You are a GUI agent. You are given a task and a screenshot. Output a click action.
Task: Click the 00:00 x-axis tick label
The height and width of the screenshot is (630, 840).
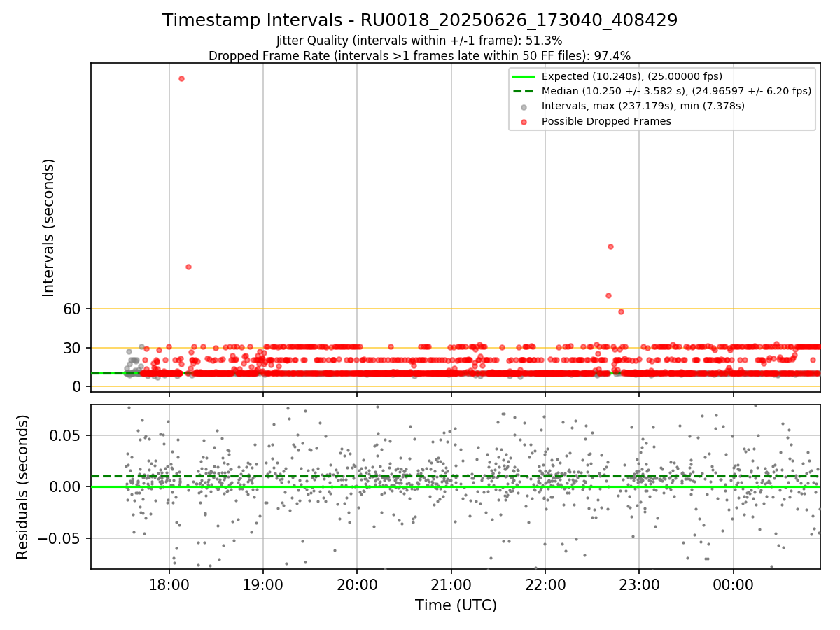click(733, 584)
